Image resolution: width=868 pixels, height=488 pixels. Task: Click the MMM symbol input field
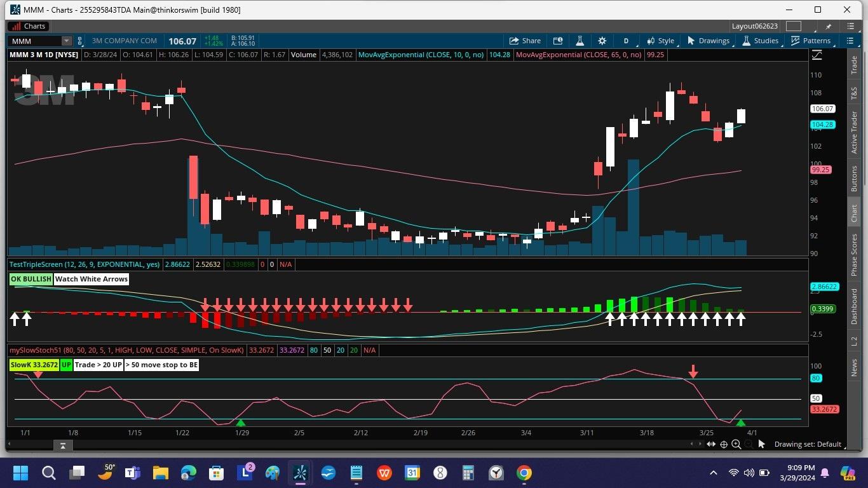35,41
